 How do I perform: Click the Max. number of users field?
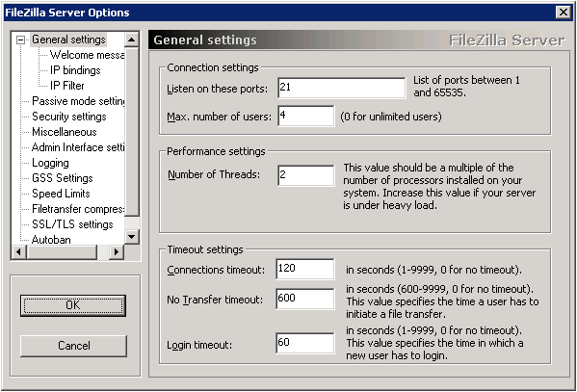pos(306,116)
